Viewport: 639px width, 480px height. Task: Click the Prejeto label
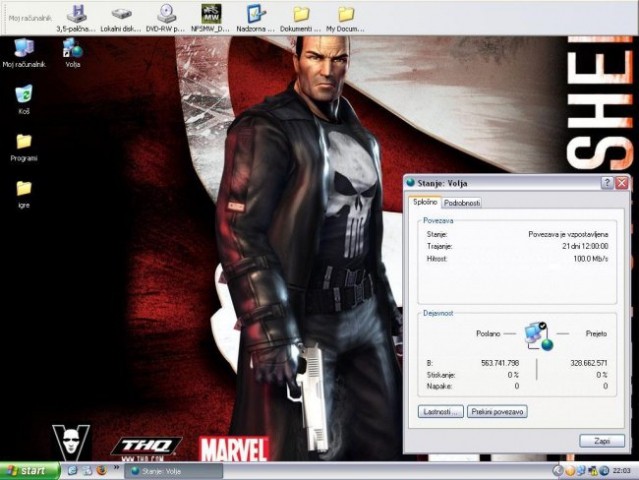point(596,334)
